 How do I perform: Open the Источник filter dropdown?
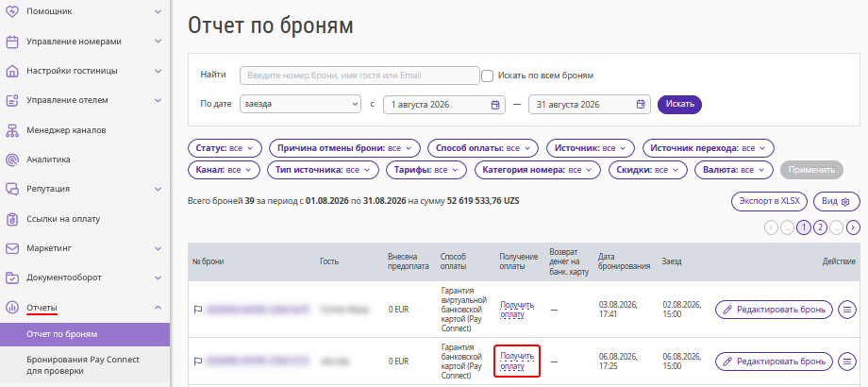click(590, 148)
